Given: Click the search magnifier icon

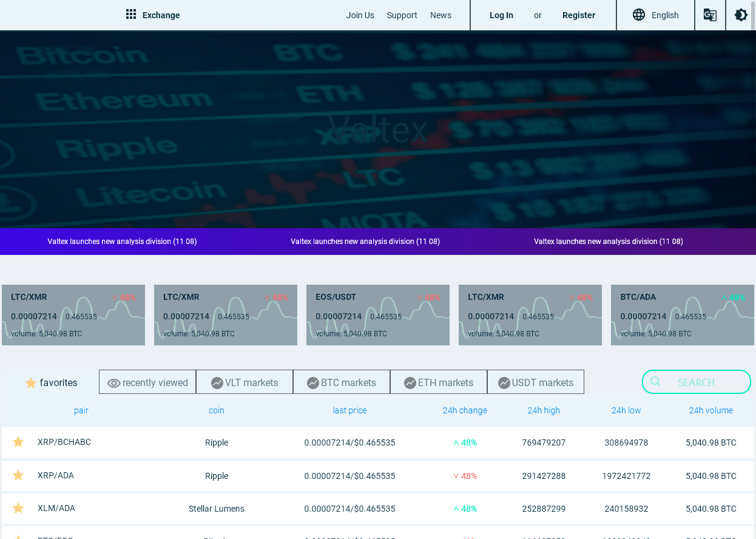Looking at the screenshot, I should point(655,382).
